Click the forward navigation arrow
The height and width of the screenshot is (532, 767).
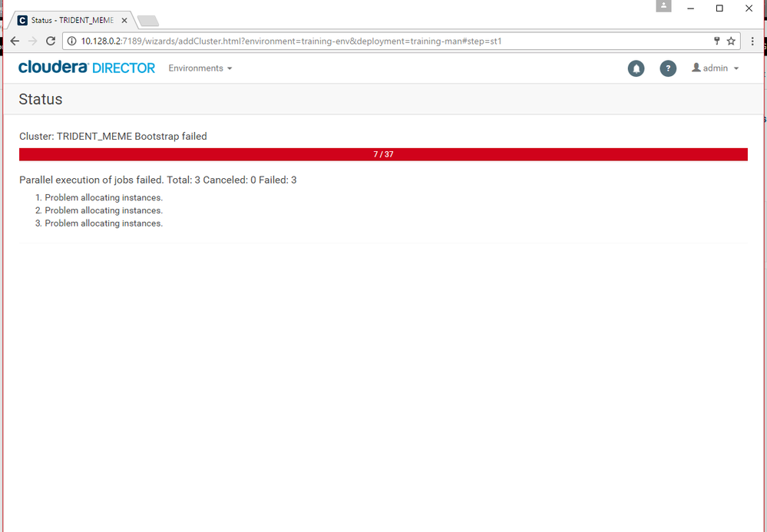[32, 41]
